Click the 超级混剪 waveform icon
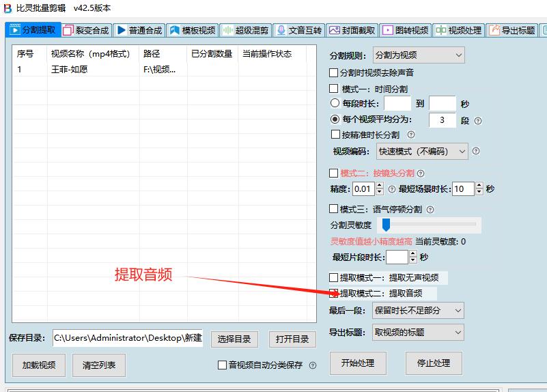Viewport: 547px width, 392px height. click(228, 30)
